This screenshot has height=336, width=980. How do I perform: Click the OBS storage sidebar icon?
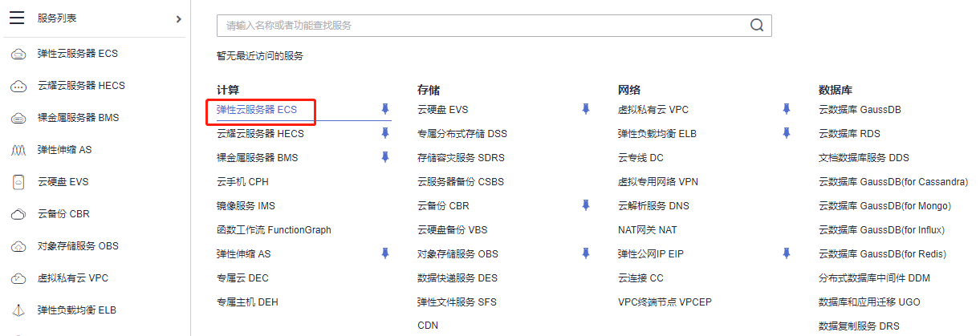[x=18, y=246]
